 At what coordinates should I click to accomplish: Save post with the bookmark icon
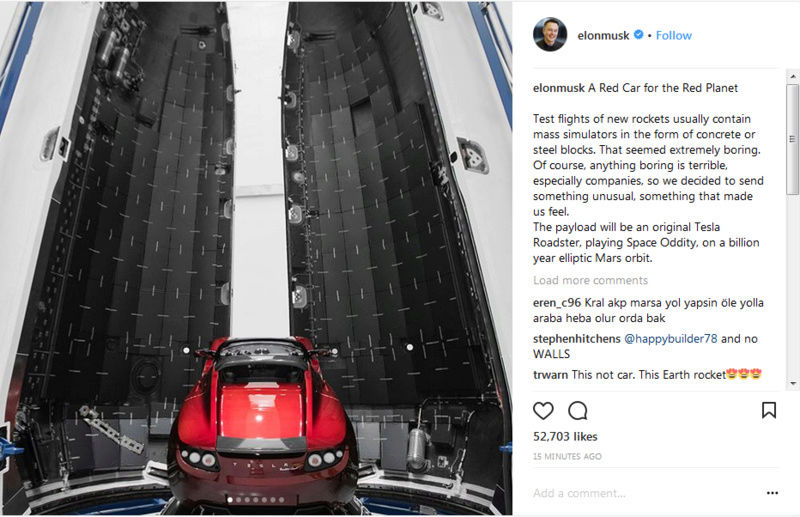coord(769,410)
